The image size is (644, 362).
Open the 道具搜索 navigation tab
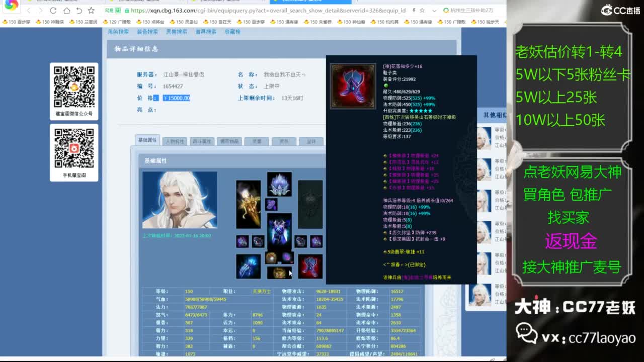coord(206,32)
